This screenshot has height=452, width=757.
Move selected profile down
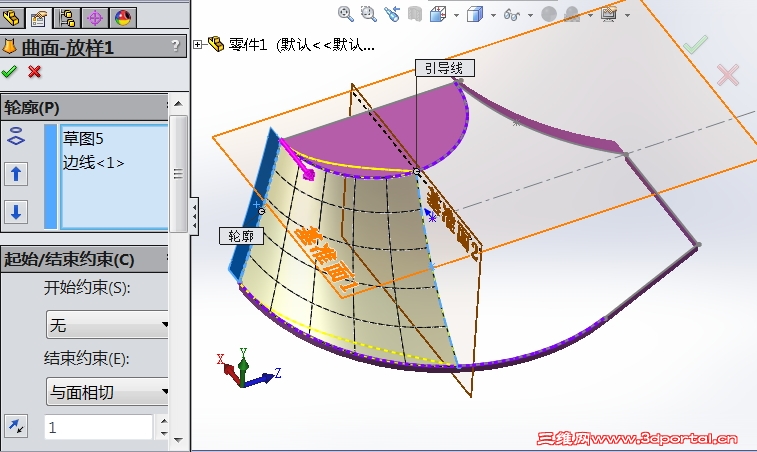(x=16, y=212)
